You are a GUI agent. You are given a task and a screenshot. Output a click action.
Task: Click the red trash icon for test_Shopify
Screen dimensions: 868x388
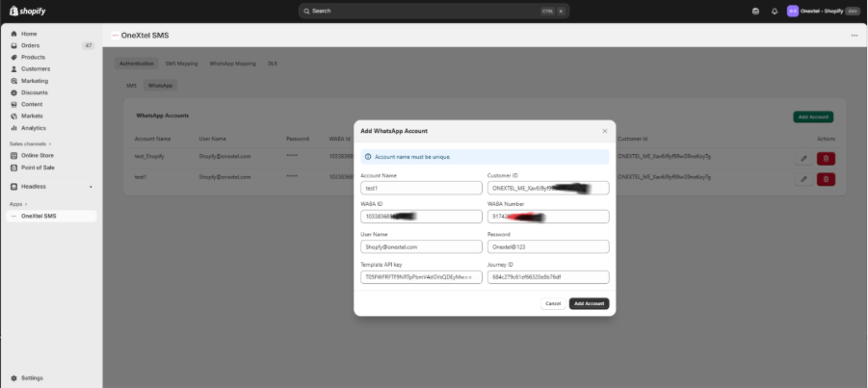pos(826,158)
